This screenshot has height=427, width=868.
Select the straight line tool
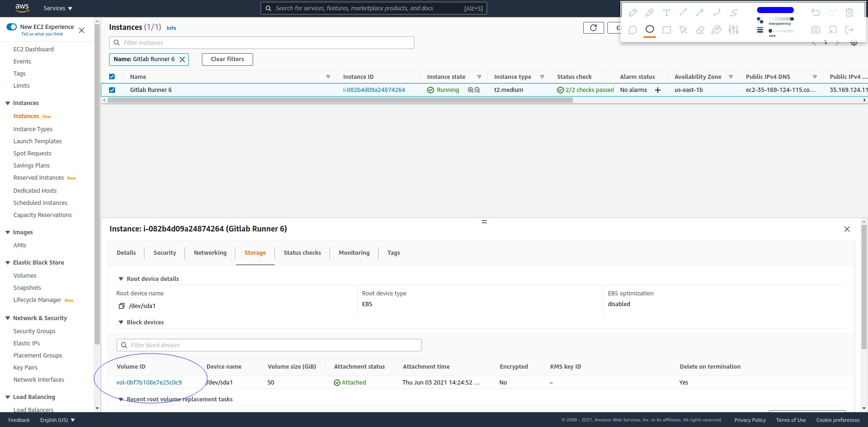click(x=683, y=13)
